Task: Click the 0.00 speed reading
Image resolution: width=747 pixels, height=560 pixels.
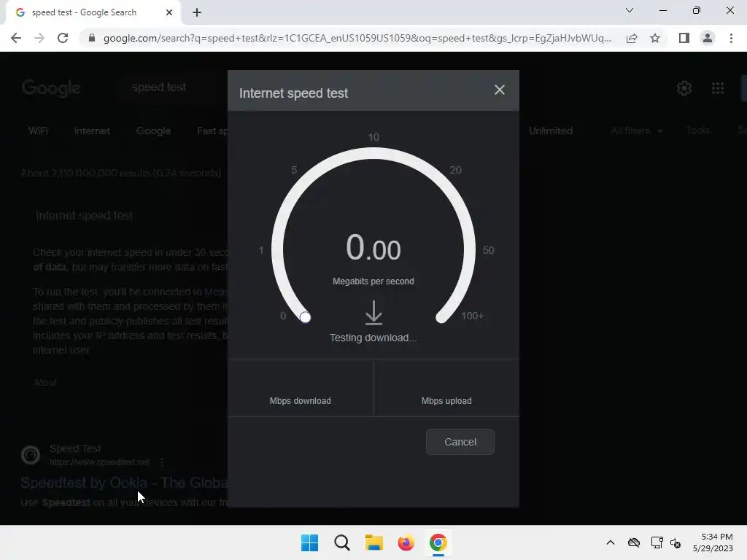Action: tap(373, 248)
